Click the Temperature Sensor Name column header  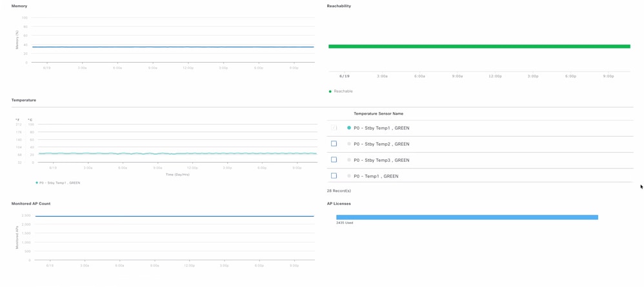[378, 114]
